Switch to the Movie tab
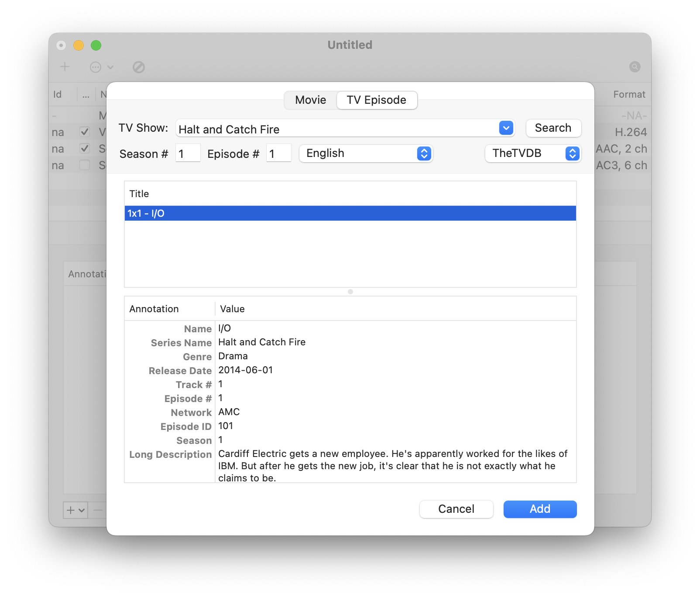Viewport: 700px width, 600px height. point(310,100)
